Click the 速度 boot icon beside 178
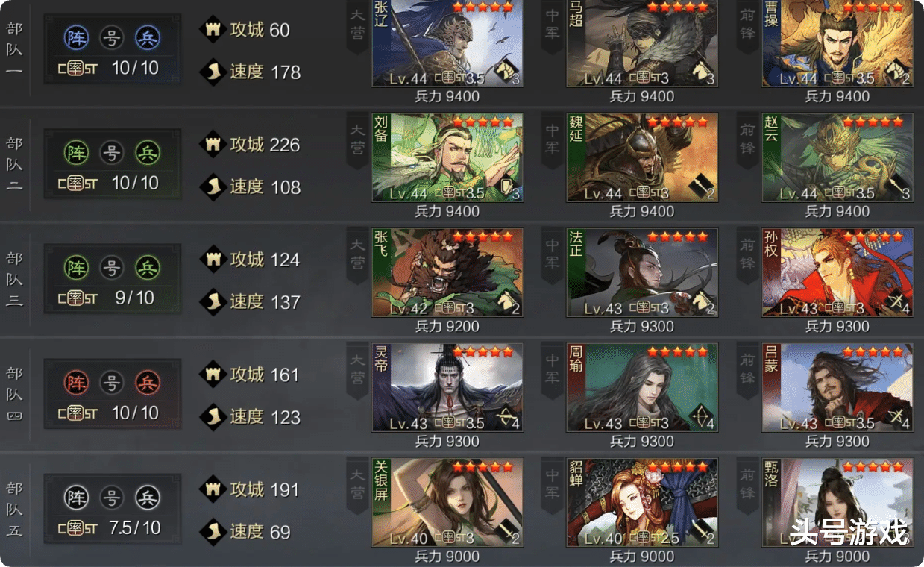The height and width of the screenshot is (567, 924). point(213,72)
